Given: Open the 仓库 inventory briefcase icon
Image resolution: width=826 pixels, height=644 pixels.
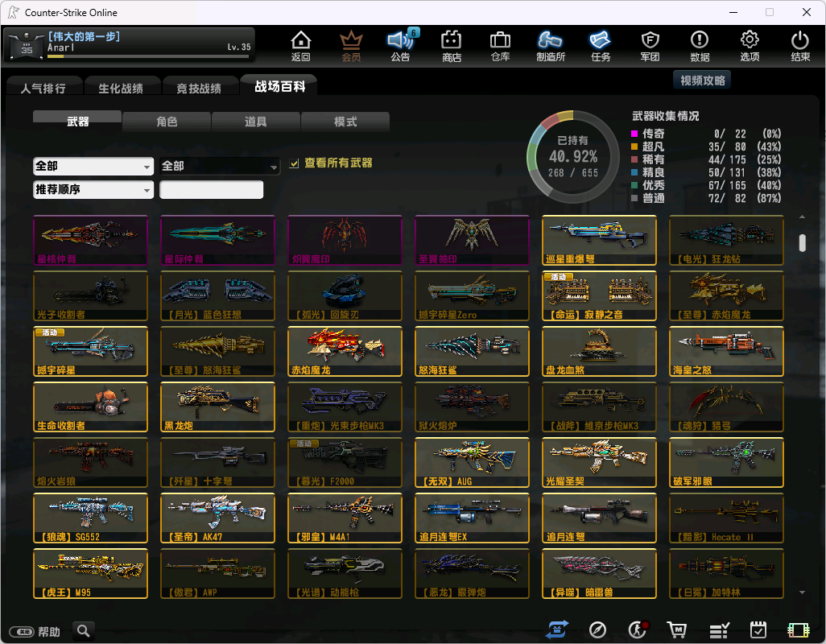Looking at the screenshot, I should click(500, 45).
